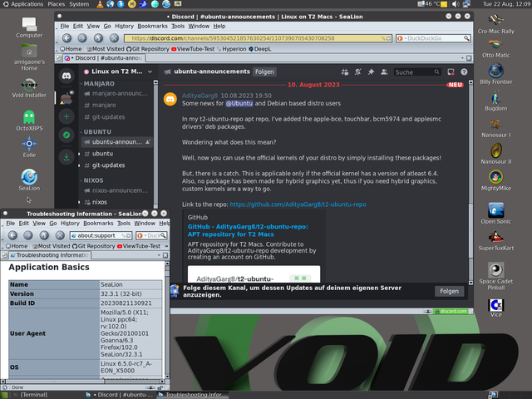532x399 pixels.
Task: Click the download apps icon in Discord
Action: click(x=66, y=157)
